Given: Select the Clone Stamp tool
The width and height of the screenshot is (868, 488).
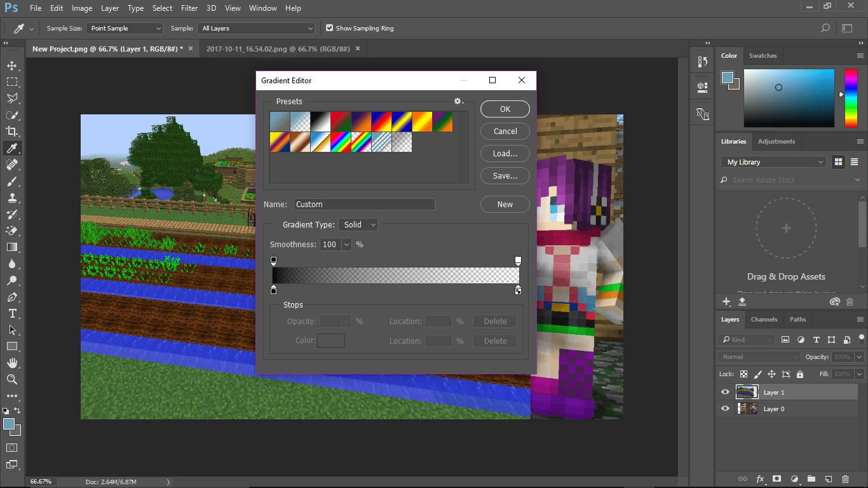Looking at the screenshot, I should 12,198.
